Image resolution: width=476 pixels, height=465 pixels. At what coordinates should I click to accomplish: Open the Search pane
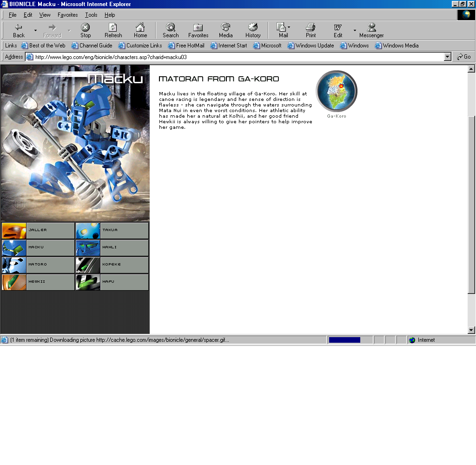pyautogui.click(x=171, y=30)
